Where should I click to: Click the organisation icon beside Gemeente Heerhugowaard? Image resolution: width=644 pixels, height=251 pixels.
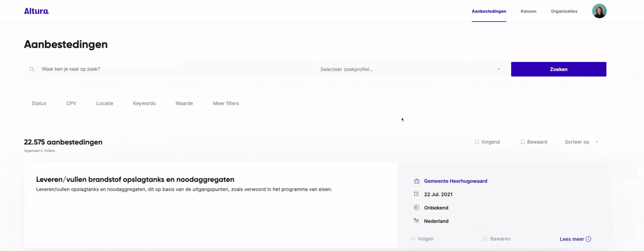pos(417,181)
